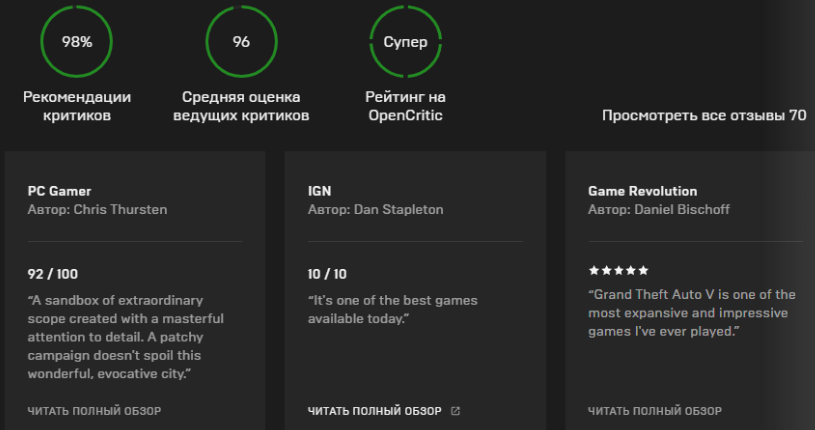The width and height of the screenshot is (815, 430).
Task: Click the 92 / 100 score
Action: [52, 274]
